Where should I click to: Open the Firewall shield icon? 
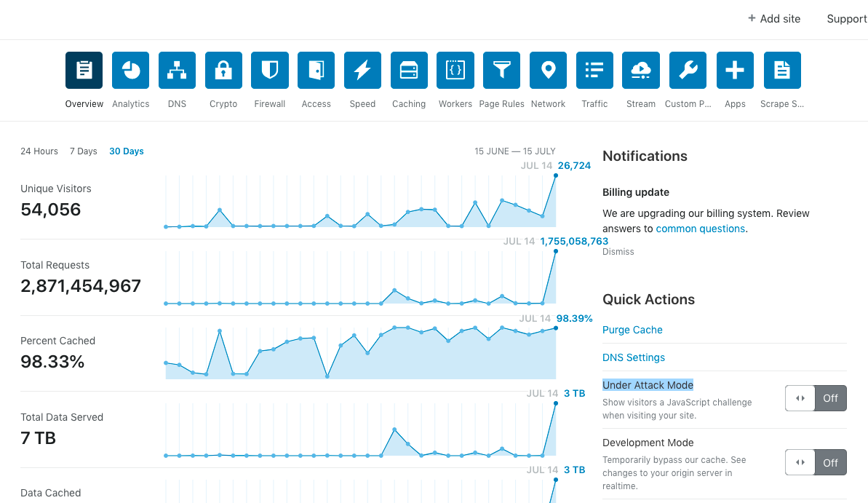[x=270, y=71]
